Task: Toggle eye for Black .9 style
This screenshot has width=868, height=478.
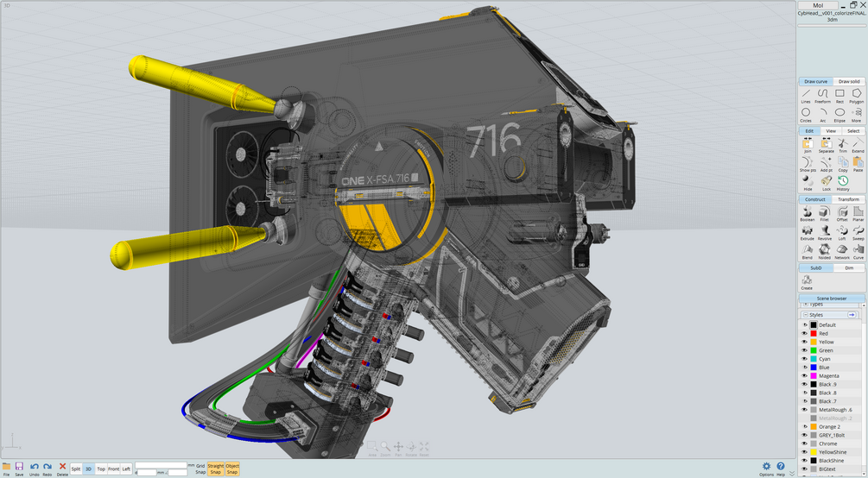Action: (804, 385)
